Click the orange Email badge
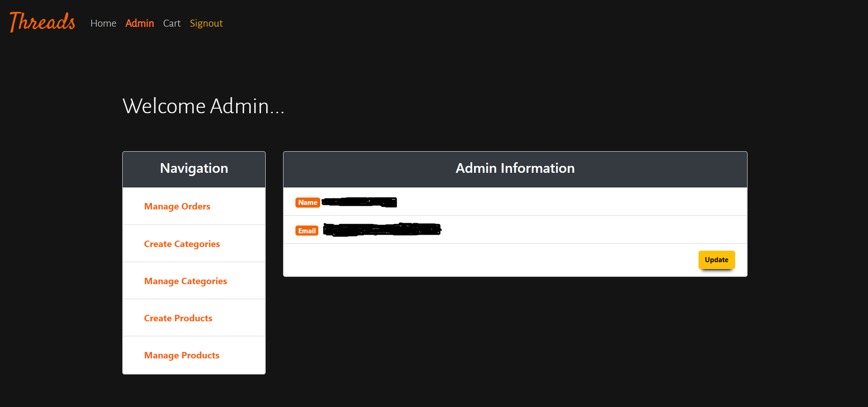 [306, 230]
